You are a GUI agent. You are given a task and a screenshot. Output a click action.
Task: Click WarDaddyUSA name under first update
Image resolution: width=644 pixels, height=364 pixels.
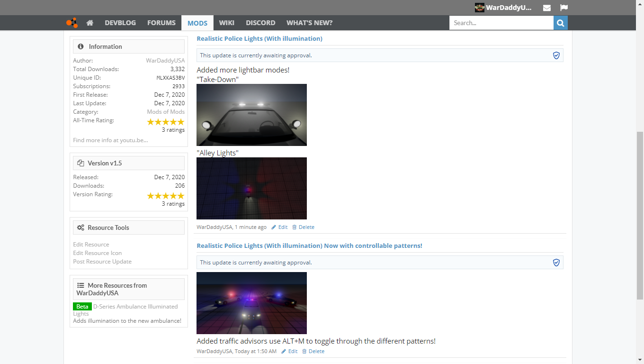click(x=214, y=227)
